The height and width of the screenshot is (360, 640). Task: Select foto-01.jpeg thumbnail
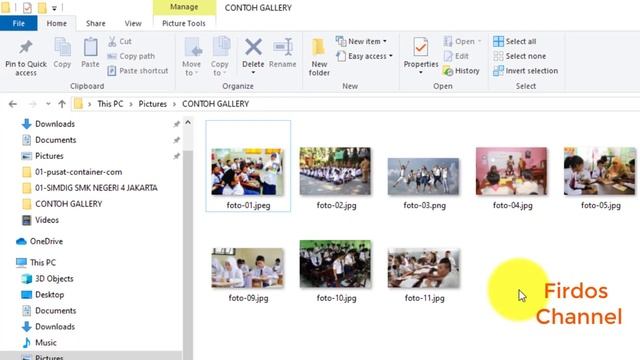point(248,171)
